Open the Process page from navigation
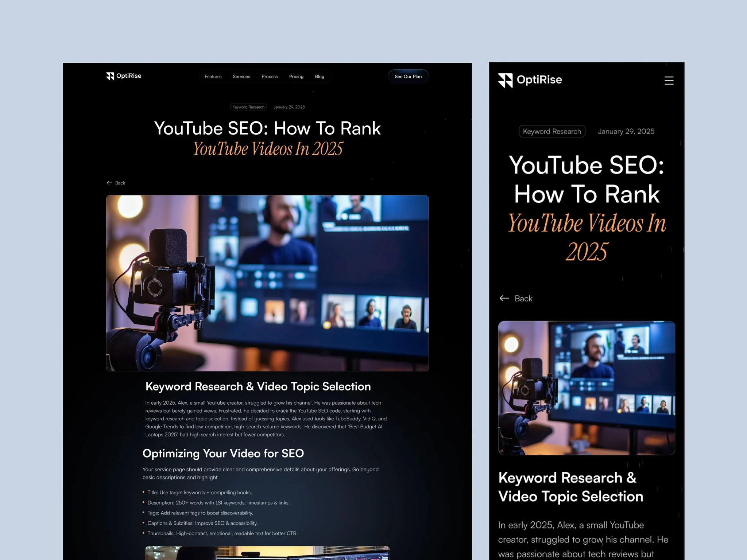The width and height of the screenshot is (747, 560). pyautogui.click(x=269, y=77)
